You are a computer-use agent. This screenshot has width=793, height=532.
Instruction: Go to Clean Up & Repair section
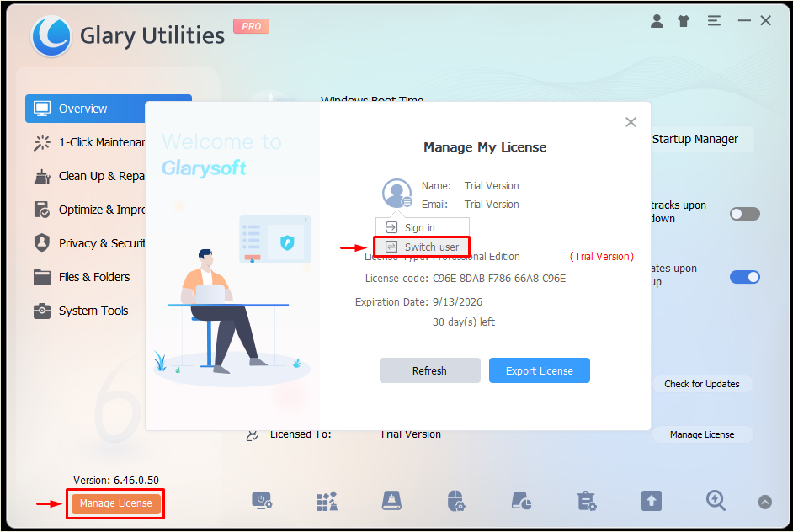coord(89,176)
